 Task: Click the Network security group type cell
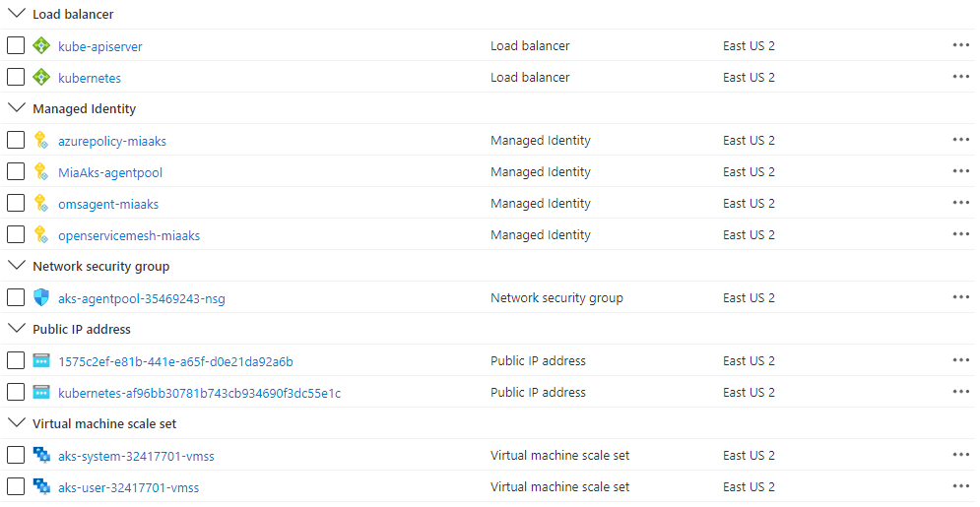[x=556, y=298]
